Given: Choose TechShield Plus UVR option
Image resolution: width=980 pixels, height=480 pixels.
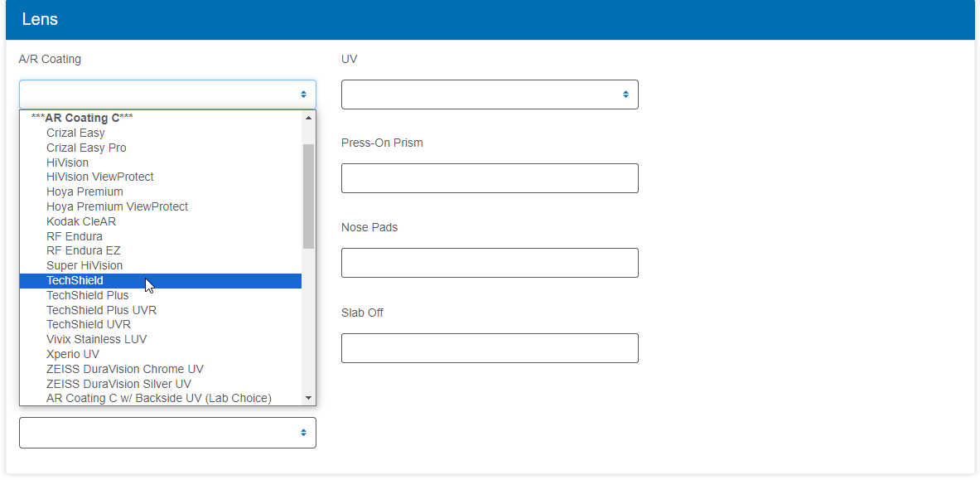Looking at the screenshot, I should (161, 310).
